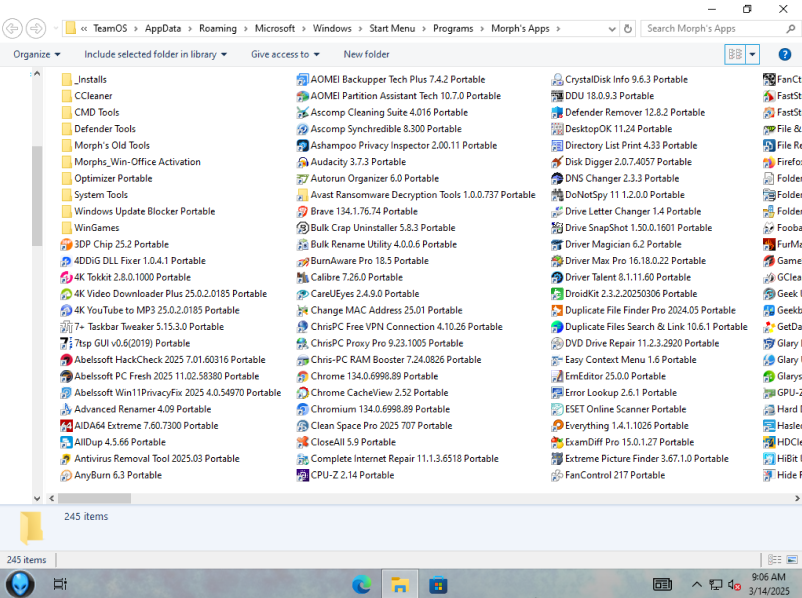Open Microsoft Store from the taskbar
Screen dimensions: 802x598
click(x=438, y=584)
